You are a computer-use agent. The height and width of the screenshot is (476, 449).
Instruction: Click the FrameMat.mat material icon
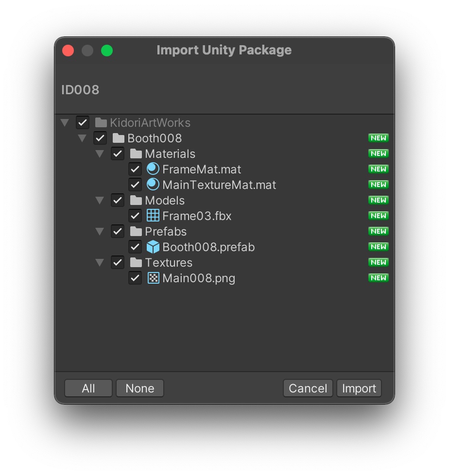pyautogui.click(x=153, y=169)
